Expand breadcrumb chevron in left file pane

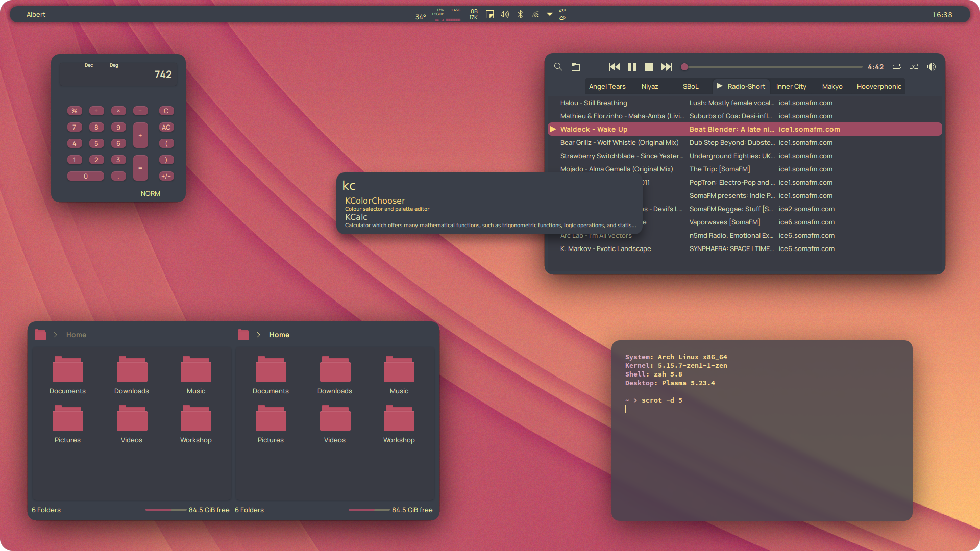click(x=56, y=335)
